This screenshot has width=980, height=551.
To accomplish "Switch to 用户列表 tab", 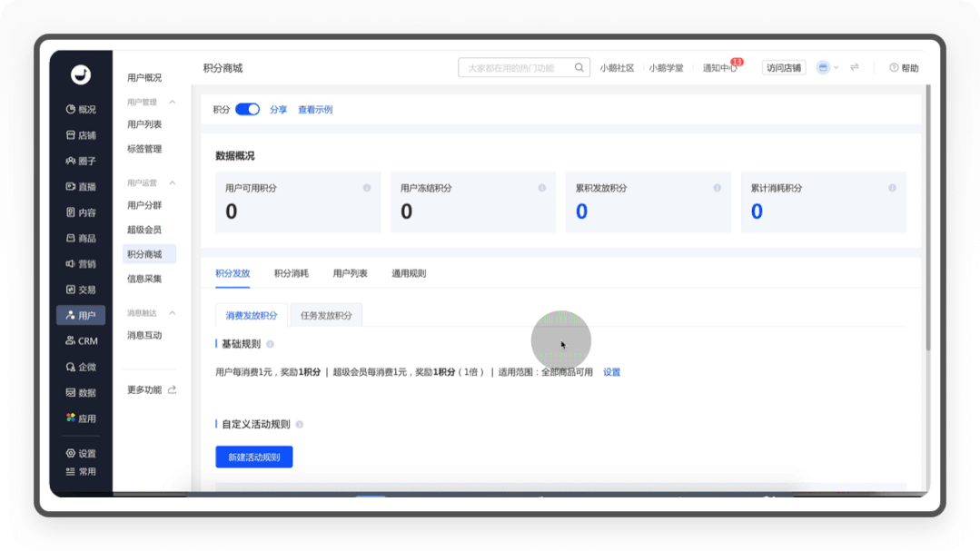I will (x=350, y=273).
